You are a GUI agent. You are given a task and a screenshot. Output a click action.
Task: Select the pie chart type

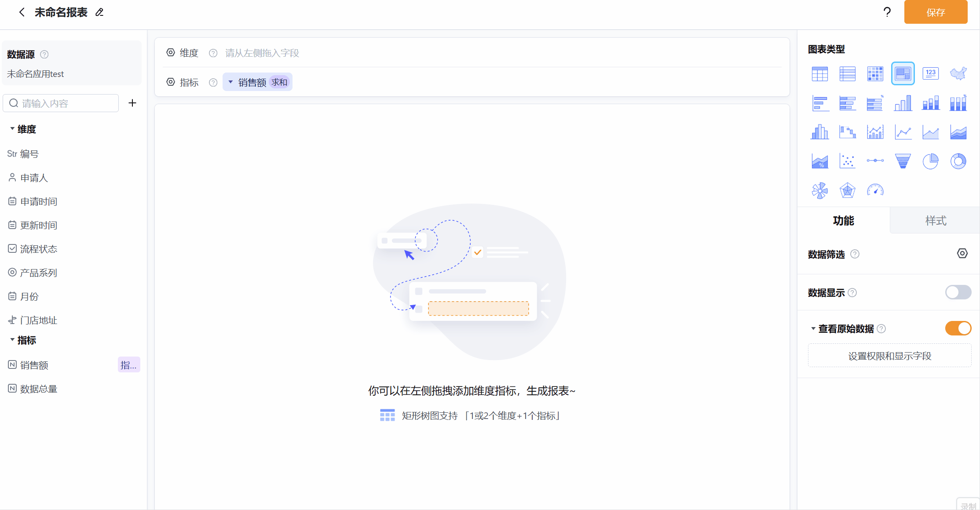click(930, 161)
